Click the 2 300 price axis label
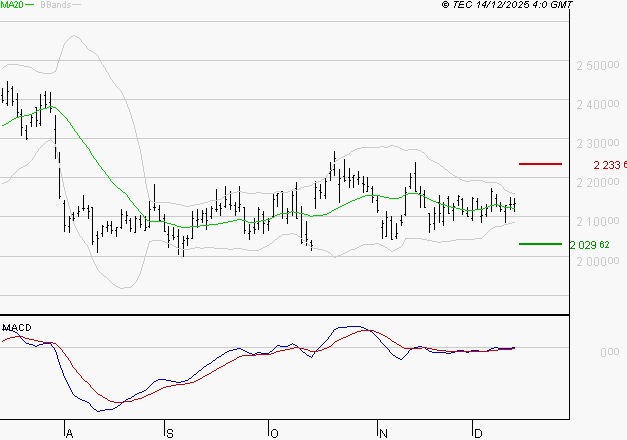 coord(598,143)
